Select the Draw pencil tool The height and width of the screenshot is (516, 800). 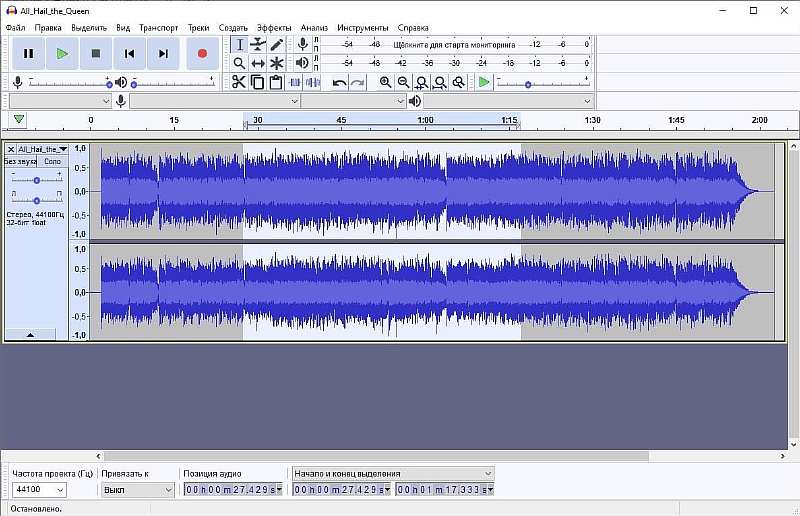pyautogui.click(x=277, y=44)
